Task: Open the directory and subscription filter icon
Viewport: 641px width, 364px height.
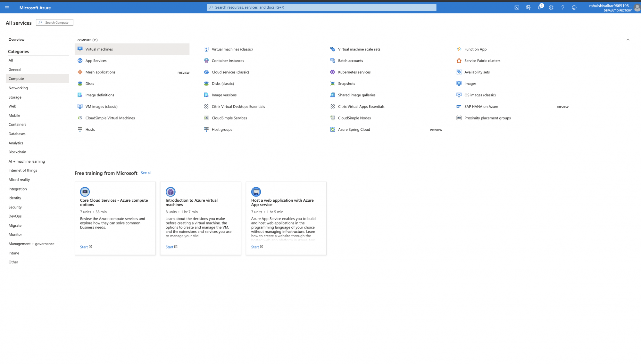Action: (528, 7)
